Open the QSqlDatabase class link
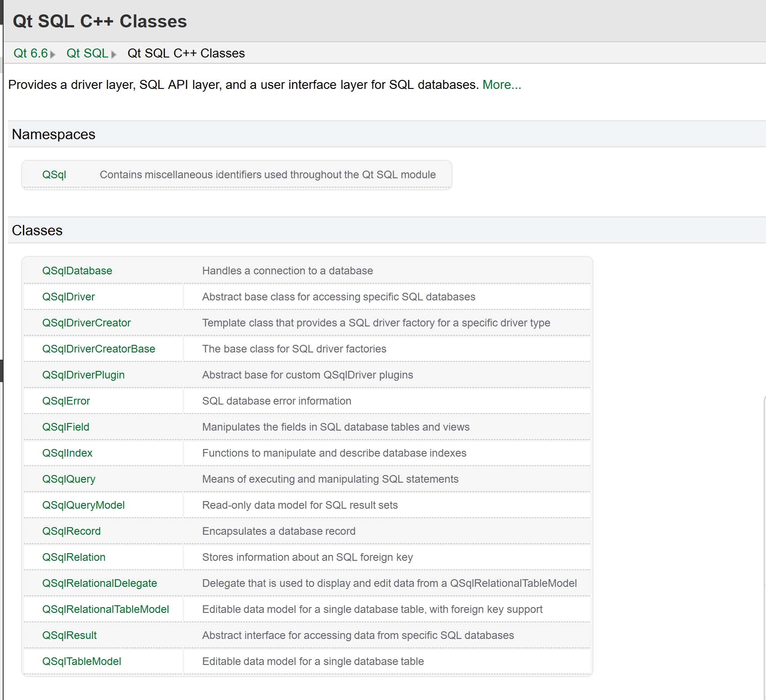The height and width of the screenshot is (700, 766). click(x=77, y=271)
